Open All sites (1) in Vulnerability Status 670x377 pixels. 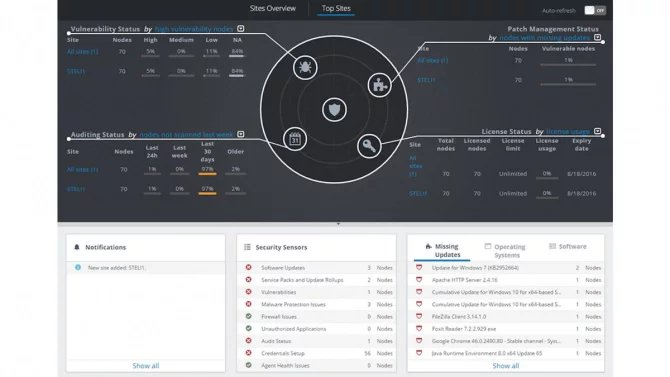click(x=82, y=52)
